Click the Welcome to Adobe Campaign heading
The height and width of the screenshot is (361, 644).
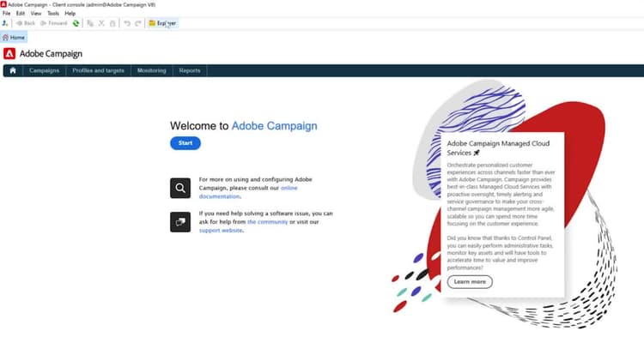[x=244, y=126]
